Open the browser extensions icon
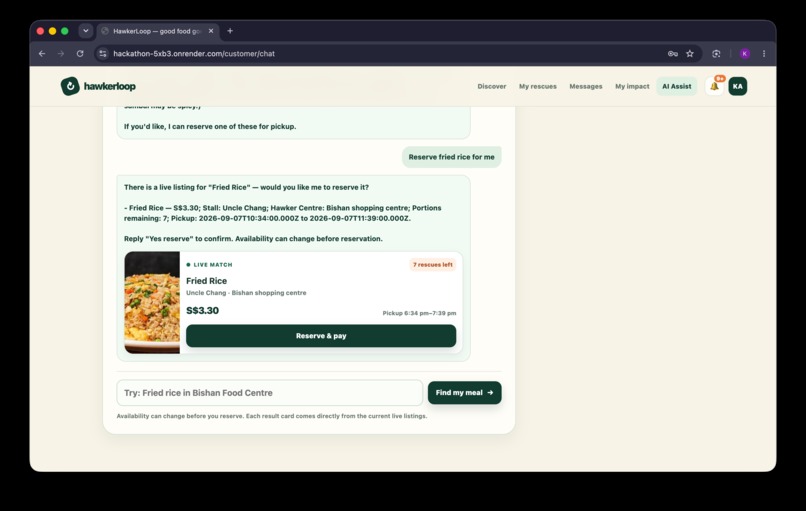The height and width of the screenshot is (511, 806). coord(716,53)
